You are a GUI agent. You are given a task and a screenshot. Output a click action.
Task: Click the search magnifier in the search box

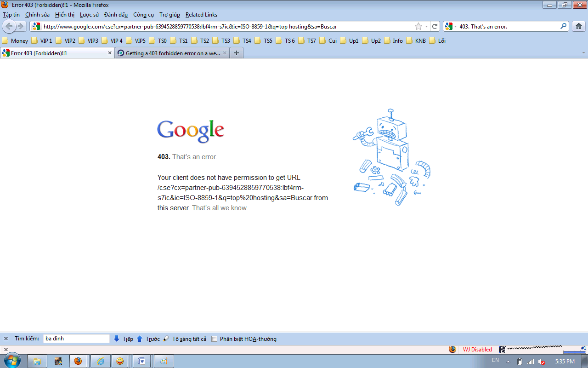(563, 26)
